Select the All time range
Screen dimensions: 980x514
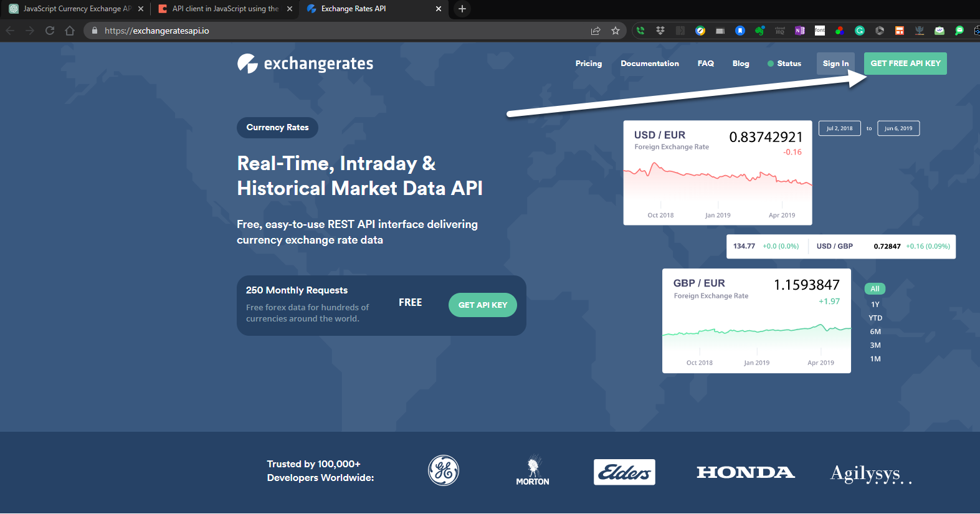pos(875,289)
